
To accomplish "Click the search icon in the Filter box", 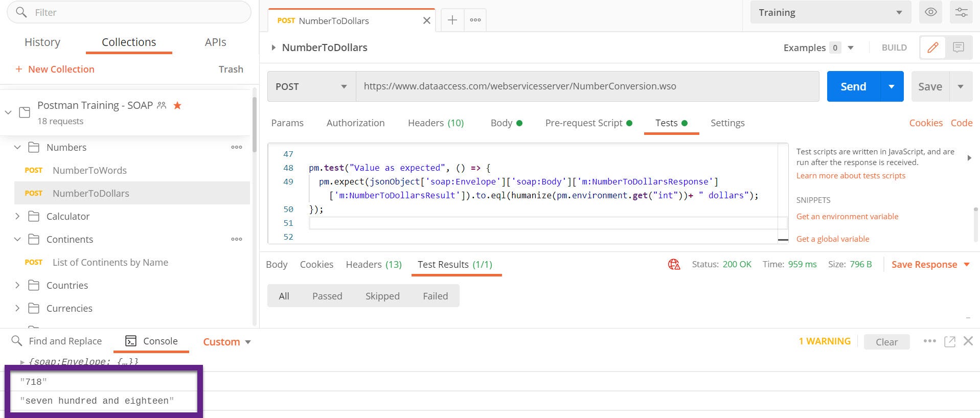I will [21, 12].
